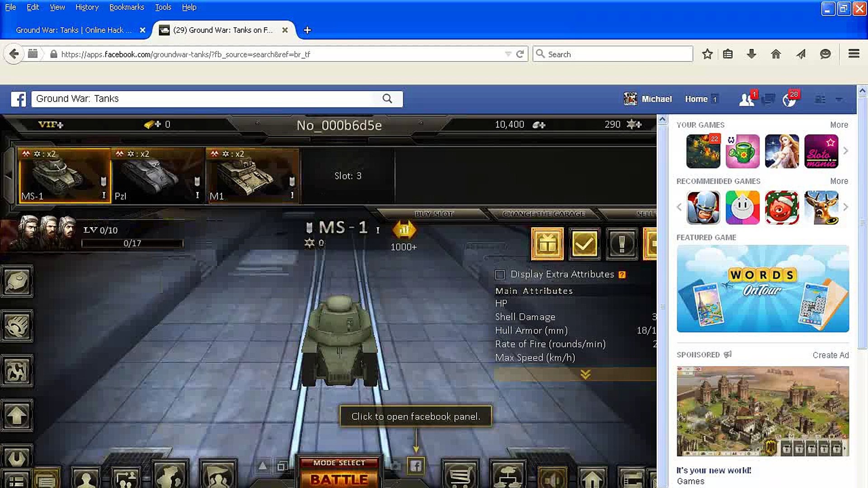
Task: Select the M1 tank thumbnail
Action: tap(252, 175)
